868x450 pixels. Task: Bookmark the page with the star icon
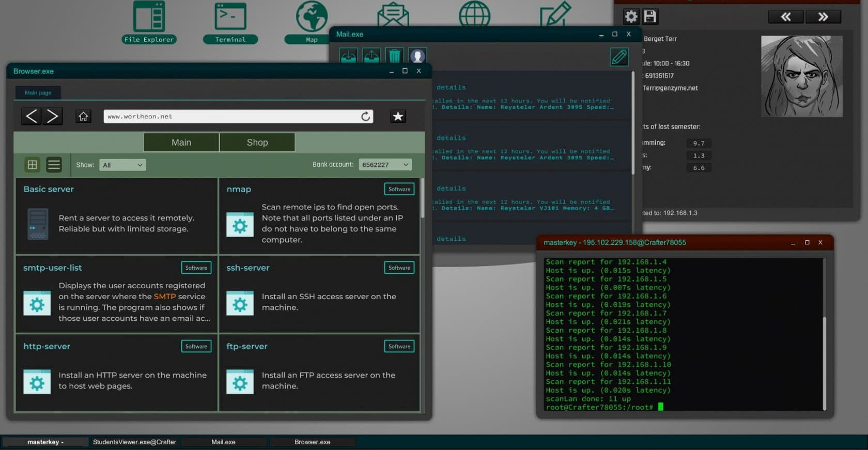[398, 116]
